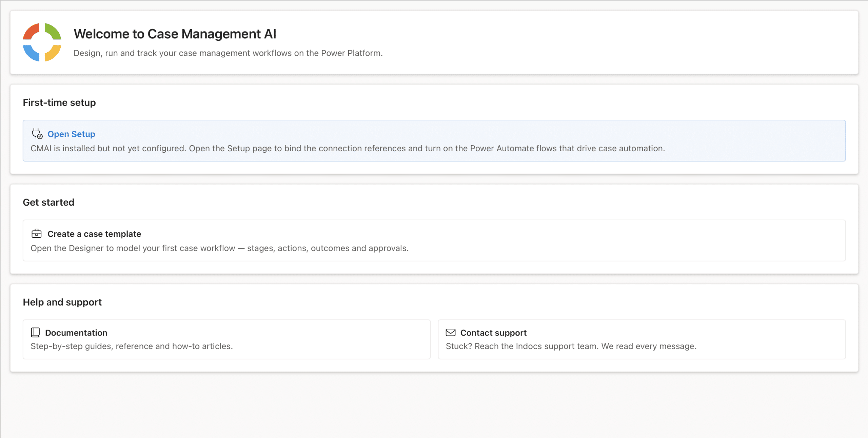Click the envelope icon beside Contact support
Viewport: 868px width, 438px height.
pyautogui.click(x=450, y=332)
